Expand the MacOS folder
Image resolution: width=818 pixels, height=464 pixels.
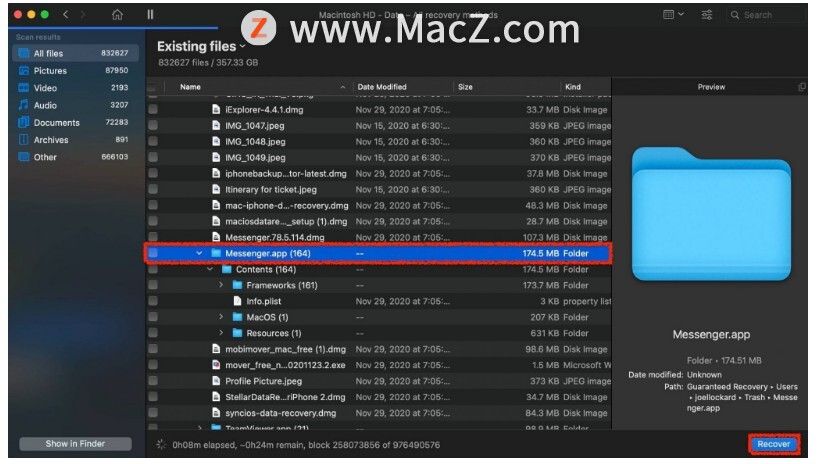click(x=221, y=317)
